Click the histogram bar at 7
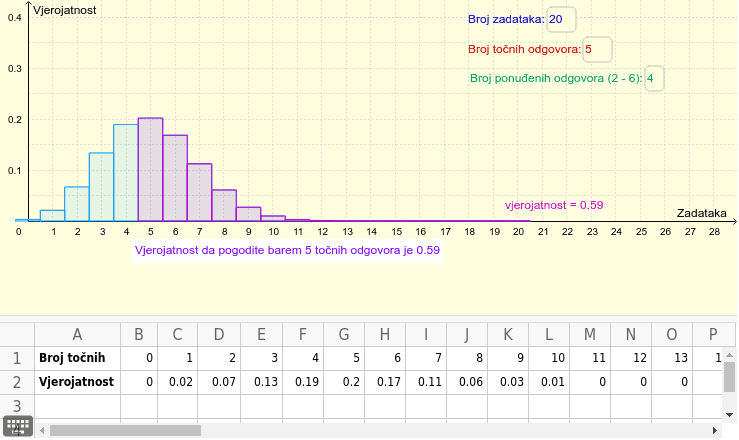 [199, 192]
